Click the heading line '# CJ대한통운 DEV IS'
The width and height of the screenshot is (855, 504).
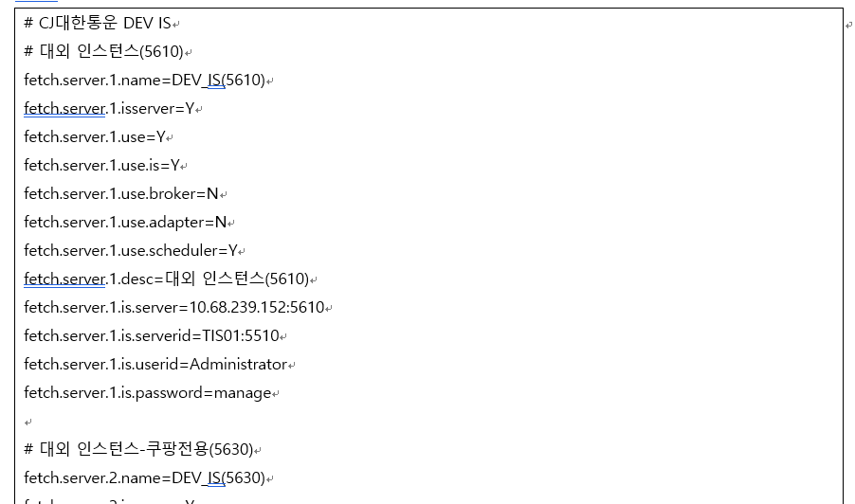coord(98,24)
